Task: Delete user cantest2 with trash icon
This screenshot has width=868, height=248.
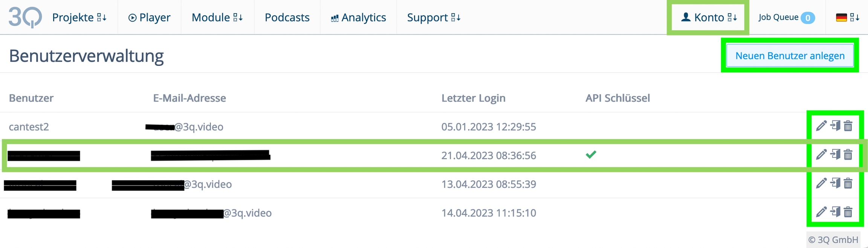Action: pyautogui.click(x=848, y=126)
